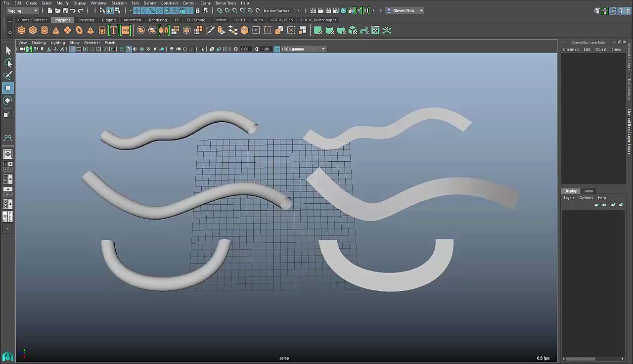Click the Multi-Cut knife tool icon
Image resolution: width=633 pixels, height=364 pixels.
[x=210, y=31]
